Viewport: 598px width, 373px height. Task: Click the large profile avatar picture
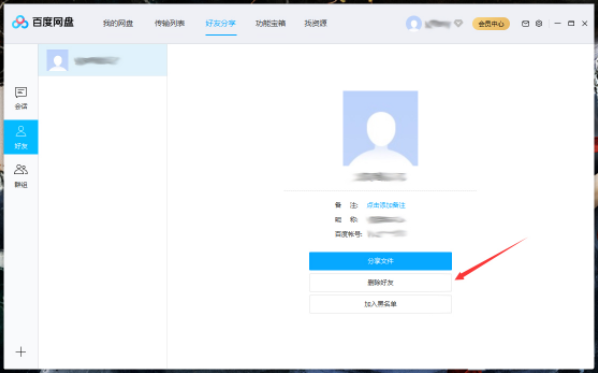pyautogui.click(x=380, y=128)
